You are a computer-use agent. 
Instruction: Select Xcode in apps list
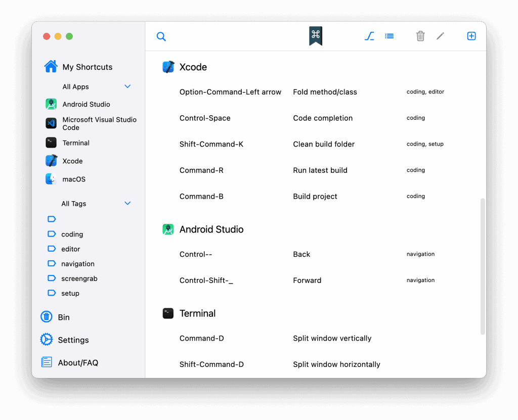click(x=73, y=161)
